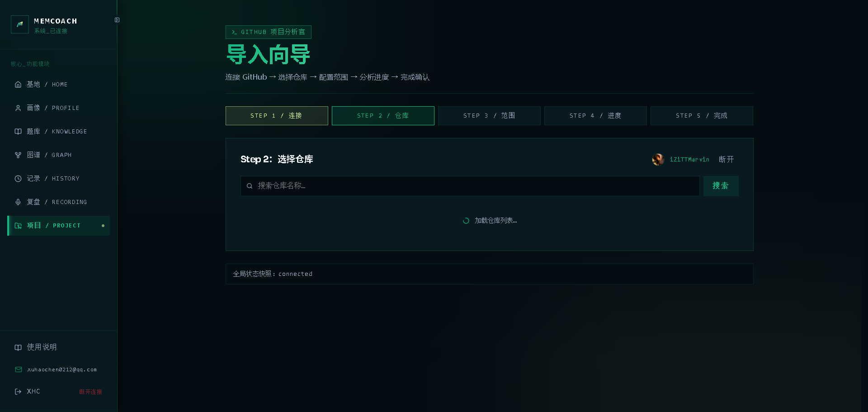Screen dimensions: 868x412
Task: Open 复盘 / RECORDING in the sidebar
Action: pyautogui.click(x=59, y=202)
